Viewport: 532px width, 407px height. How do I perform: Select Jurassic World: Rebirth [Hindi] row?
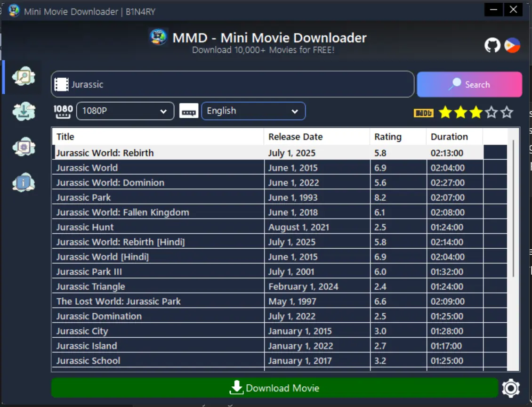coord(280,242)
